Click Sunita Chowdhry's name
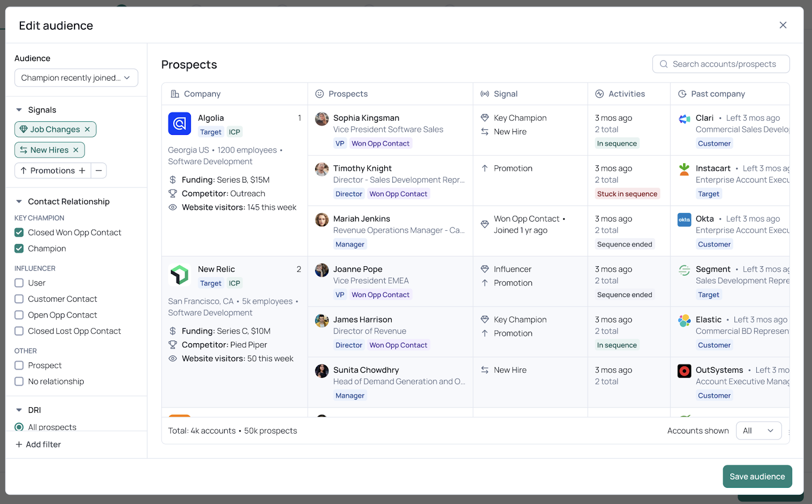 pyautogui.click(x=366, y=370)
